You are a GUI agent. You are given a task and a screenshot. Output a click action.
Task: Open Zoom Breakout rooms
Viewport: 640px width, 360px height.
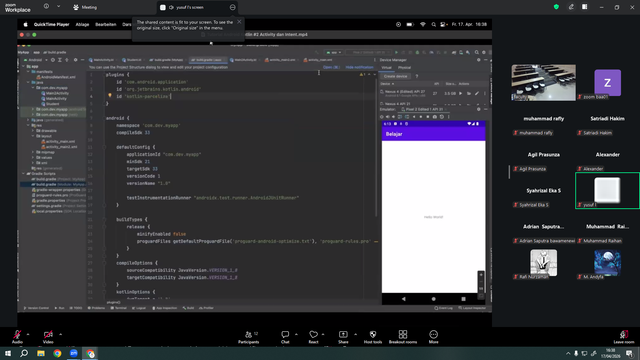[x=403, y=337]
